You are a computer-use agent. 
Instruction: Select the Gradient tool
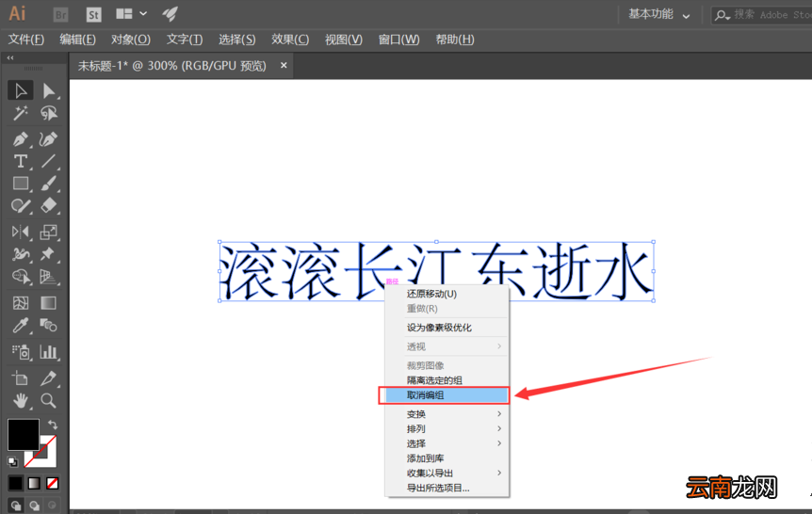[x=49, y=303]
